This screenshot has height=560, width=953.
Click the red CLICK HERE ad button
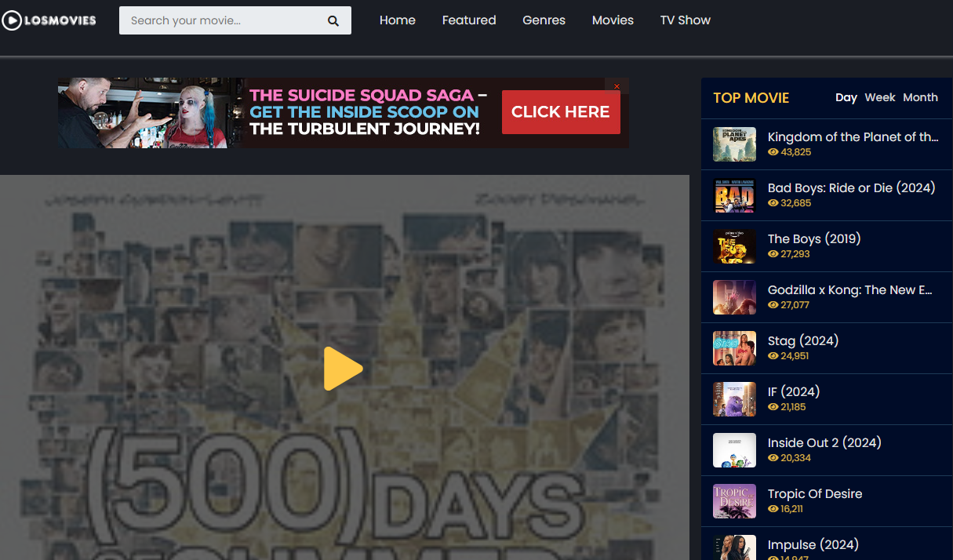click(561, 112)
